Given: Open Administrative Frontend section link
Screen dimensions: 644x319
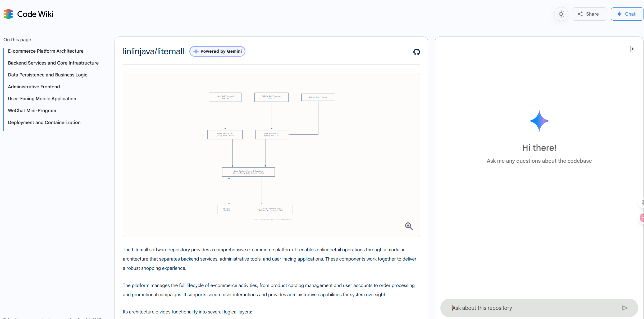Looking at the screenshot, I should [x=34, y=87].
